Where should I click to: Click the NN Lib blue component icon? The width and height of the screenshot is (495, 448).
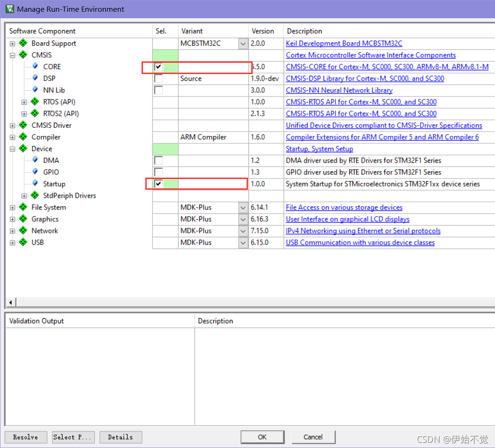tap(35, 90)
